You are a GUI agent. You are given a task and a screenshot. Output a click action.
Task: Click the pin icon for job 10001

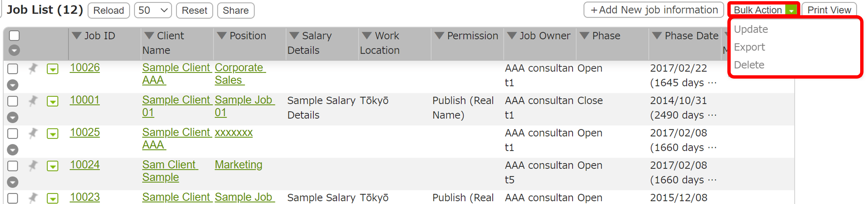pyautogui.click(x=33, y=101)
